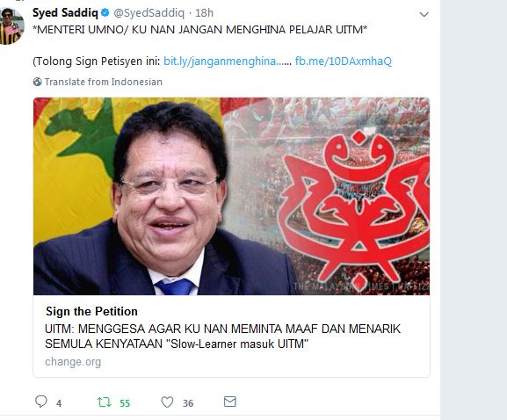Click the retweet count 55
507x420 pixels.
pos(125,403)
